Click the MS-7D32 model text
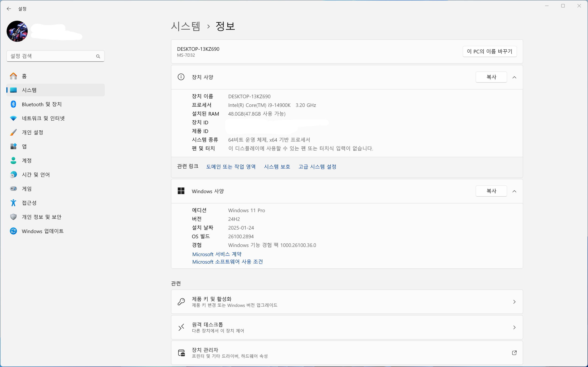Screen dimensions: 588x367 point(186,55)
